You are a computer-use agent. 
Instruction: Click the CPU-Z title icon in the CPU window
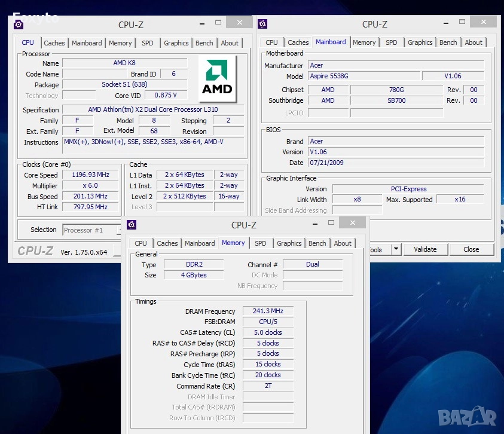[19, 25]
